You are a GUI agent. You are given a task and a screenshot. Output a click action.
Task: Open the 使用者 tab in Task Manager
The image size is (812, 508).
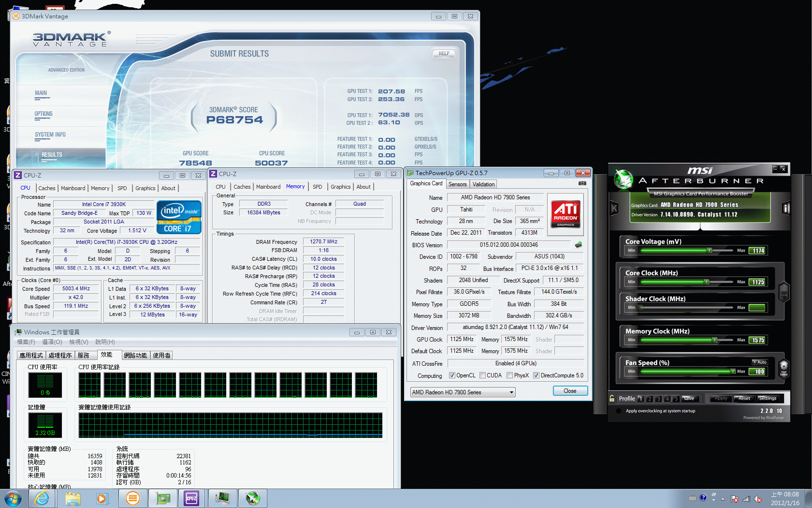(x=162, y=355)
